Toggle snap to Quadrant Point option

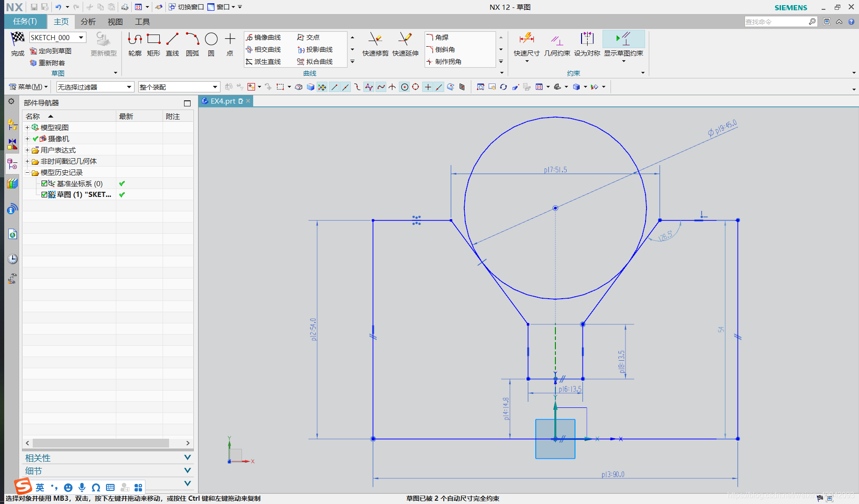pos(416,87)
